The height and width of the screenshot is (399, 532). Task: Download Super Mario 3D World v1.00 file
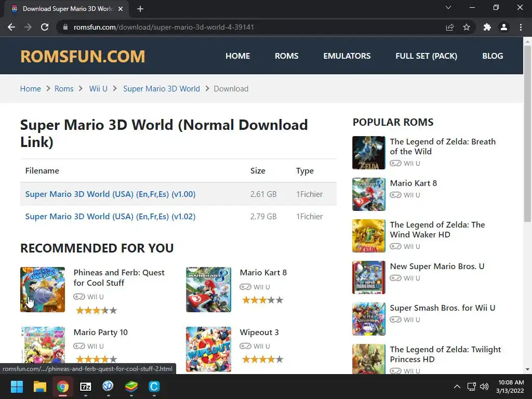click(x=110, y=194)
